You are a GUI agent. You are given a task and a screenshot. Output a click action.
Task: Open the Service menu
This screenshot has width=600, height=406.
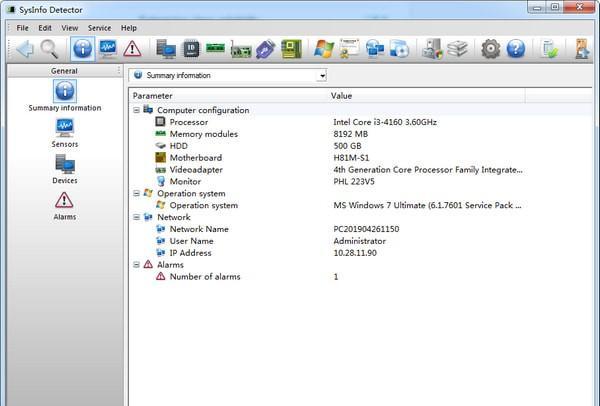[99, 28]
